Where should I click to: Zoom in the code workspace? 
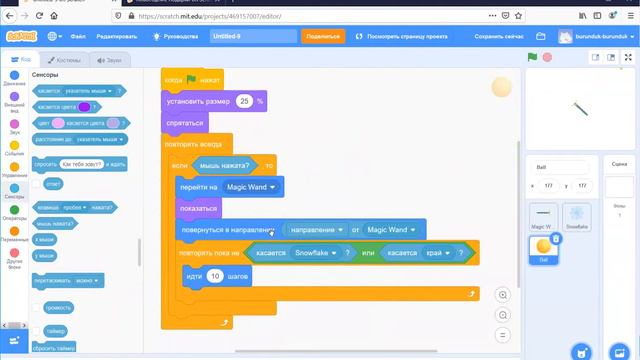[503, 295]
